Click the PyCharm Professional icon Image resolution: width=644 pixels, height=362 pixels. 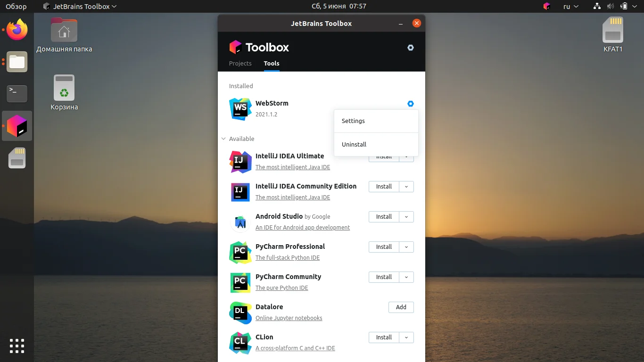tap(240, 252)
